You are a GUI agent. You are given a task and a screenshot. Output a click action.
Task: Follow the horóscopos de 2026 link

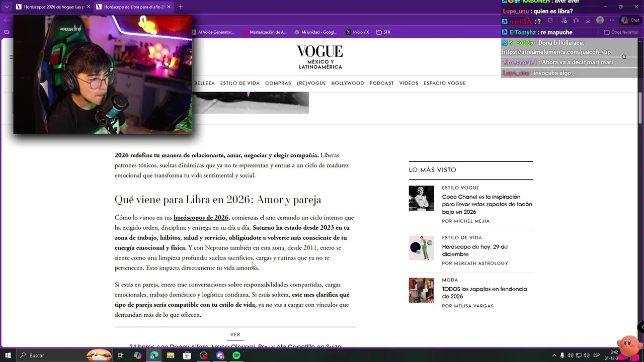202,218
